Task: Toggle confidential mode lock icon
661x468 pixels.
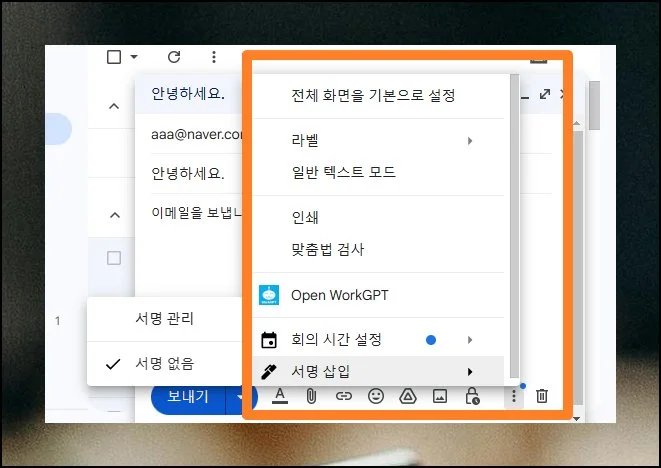Action: point(472,396)
